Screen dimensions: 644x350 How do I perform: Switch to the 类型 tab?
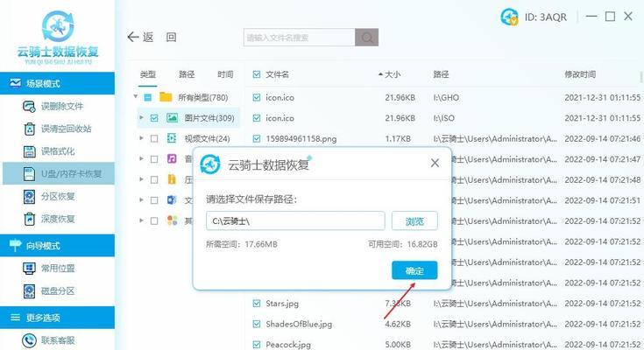click(148, 74)
